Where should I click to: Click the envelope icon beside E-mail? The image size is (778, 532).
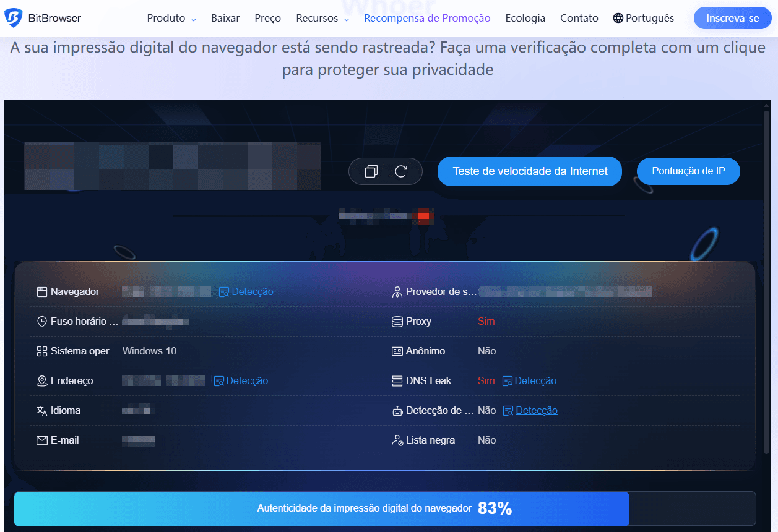click(42, 440)
